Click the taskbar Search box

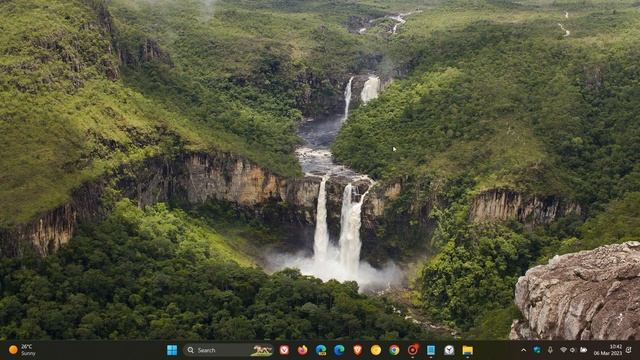(x=228, y=350)
